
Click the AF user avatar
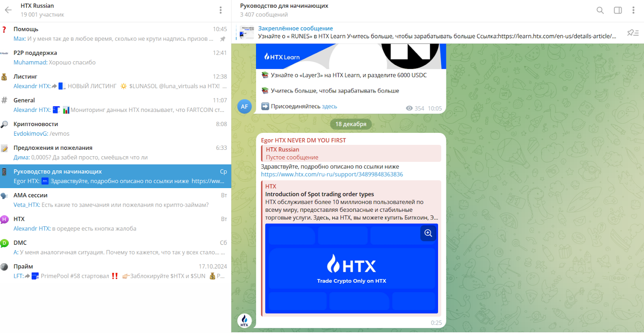click(x=244, y=106)
